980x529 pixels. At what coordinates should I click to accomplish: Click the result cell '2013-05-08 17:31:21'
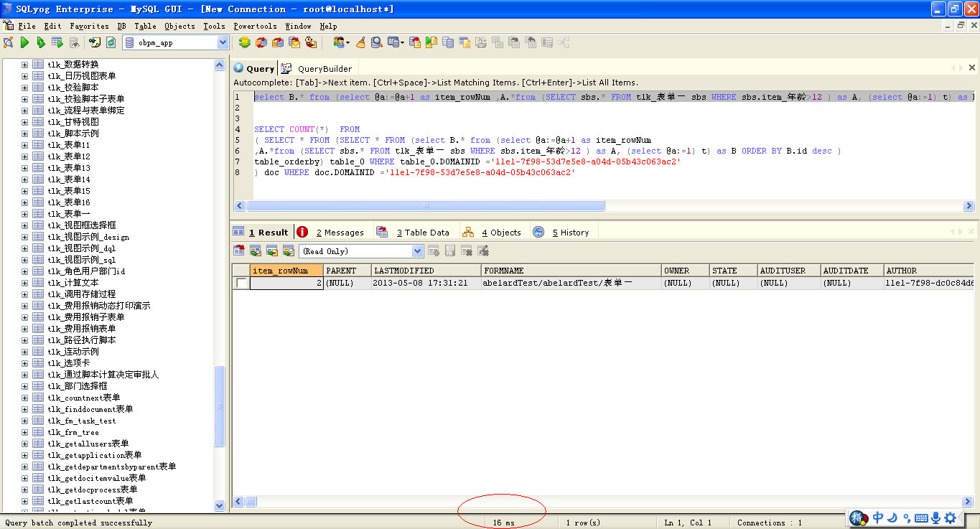(x=426, y=283)
